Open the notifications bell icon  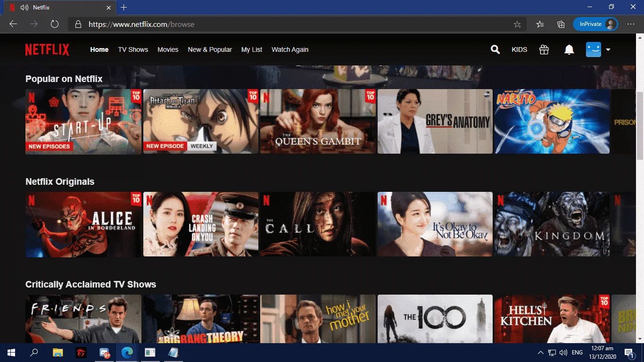pyautogui.click(x=569, y=49)
